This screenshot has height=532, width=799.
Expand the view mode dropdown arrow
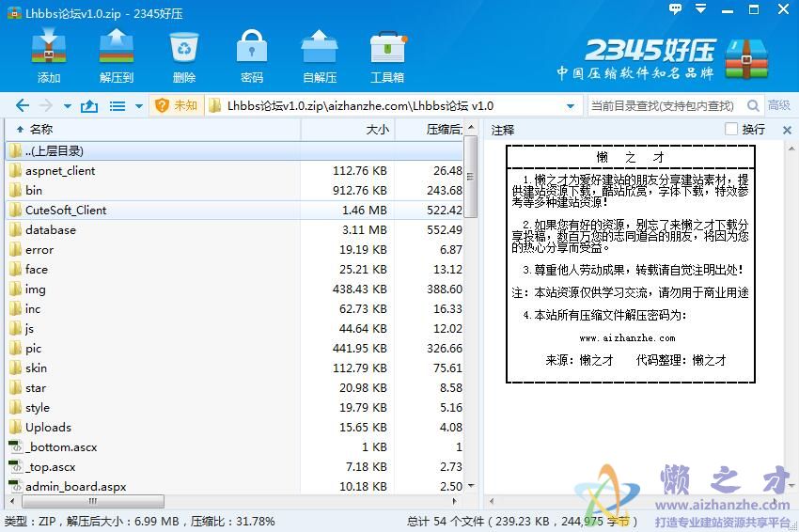[x=138, y=106]
